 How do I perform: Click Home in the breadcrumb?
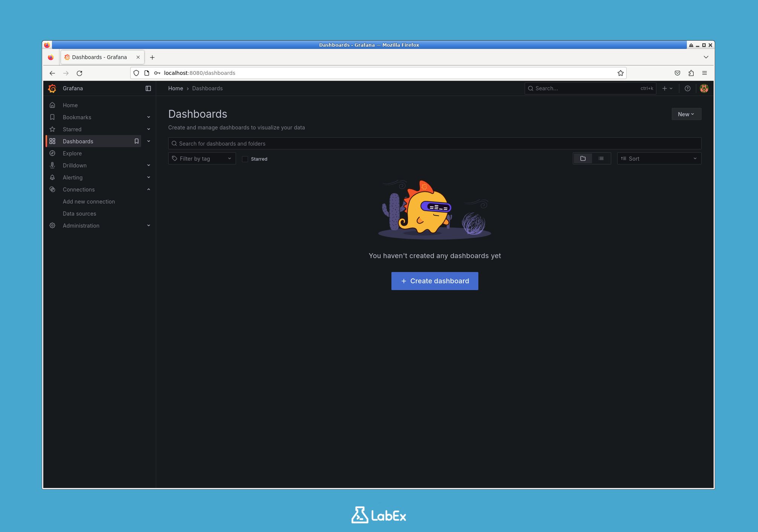click(x=175, y=88)
